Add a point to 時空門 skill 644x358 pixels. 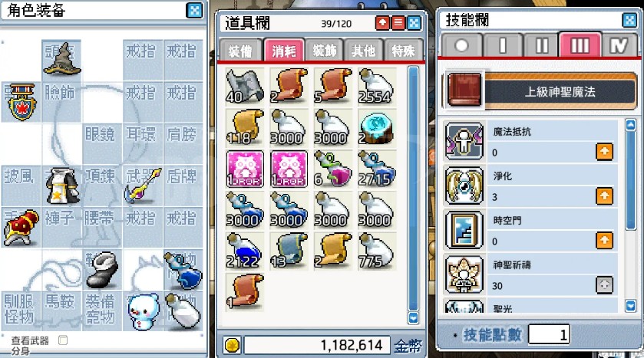(604, 241)
